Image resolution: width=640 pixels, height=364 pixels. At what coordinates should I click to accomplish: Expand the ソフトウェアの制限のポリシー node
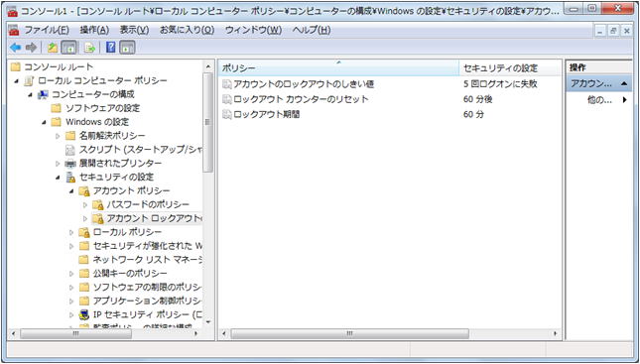(71, 288)
